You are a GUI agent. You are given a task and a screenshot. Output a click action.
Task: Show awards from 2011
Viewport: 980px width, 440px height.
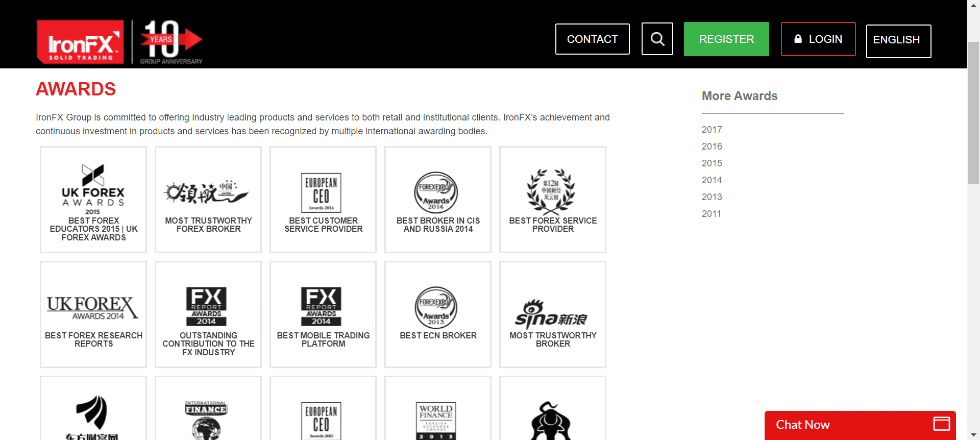point(711,214)
